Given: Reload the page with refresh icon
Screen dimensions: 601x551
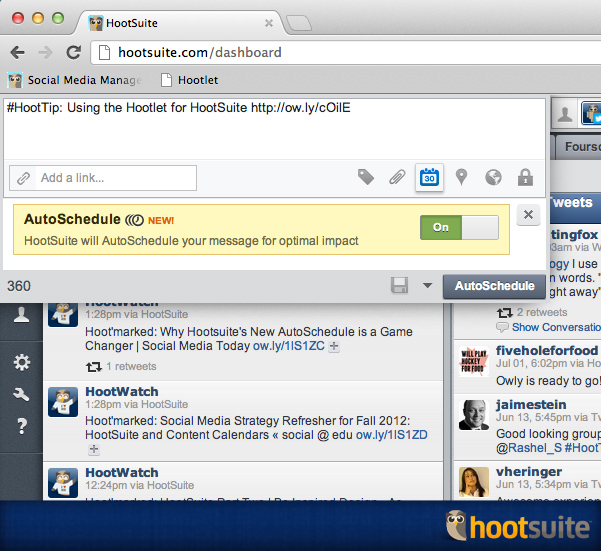Looking at the screenshot, I should pos(74,52).
